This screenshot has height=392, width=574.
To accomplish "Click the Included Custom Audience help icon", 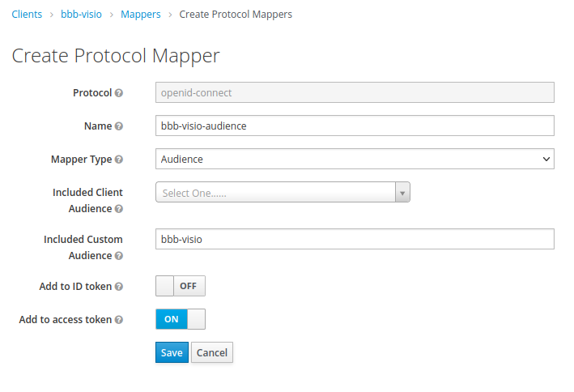I will pos(119,256).
